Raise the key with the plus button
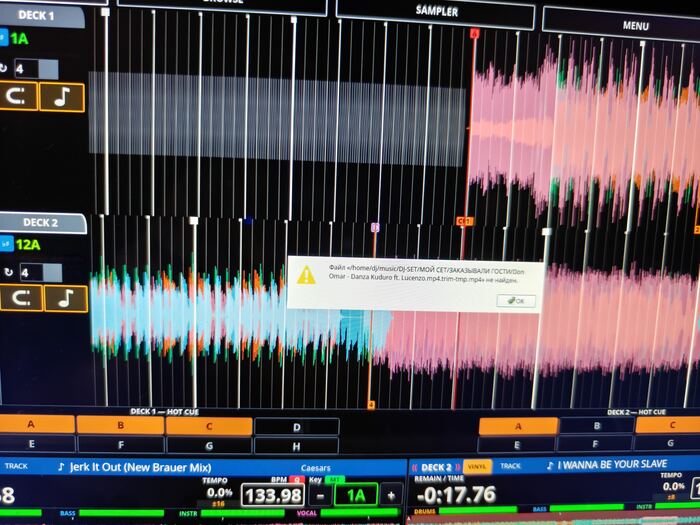Viewport: 700px width, 525px height. pyautogui.click(x=391, y=496)
